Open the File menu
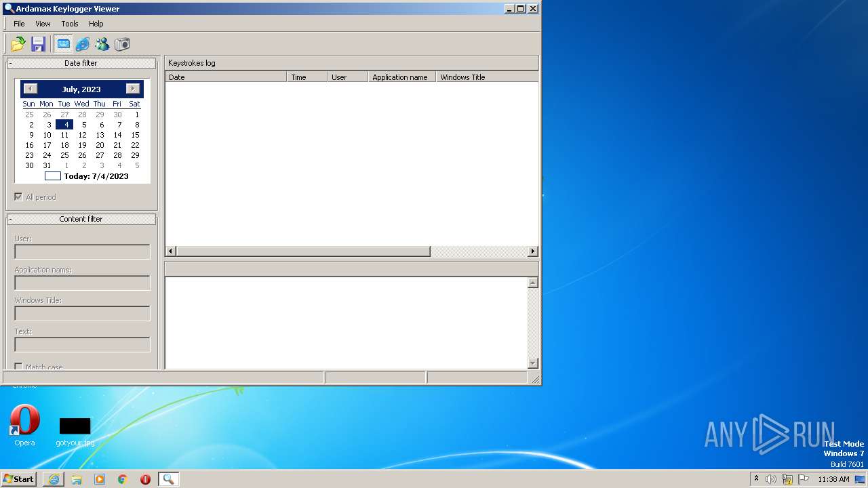This screenshot has width=868, height=488. [x=19, y=24]
